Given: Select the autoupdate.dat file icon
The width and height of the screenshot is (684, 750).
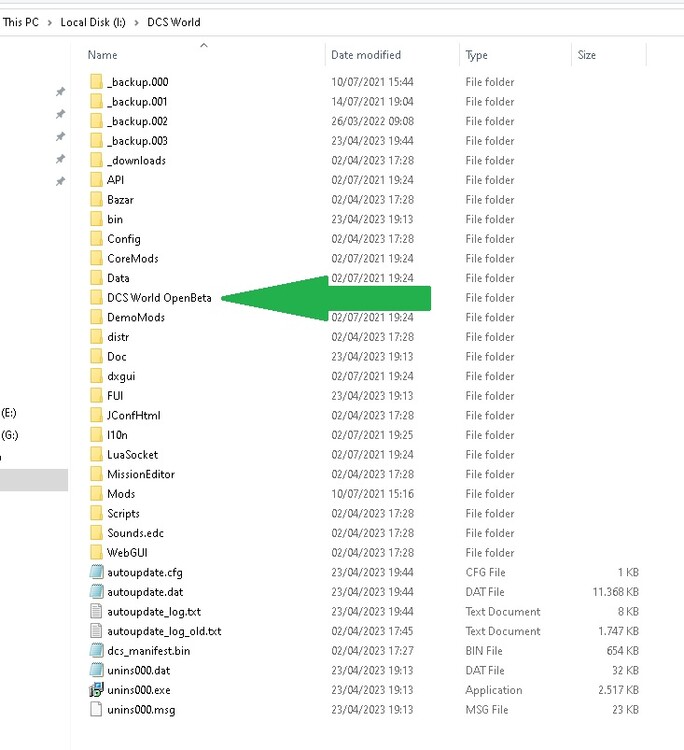Looking at the screenshot, I should point(96,592).
